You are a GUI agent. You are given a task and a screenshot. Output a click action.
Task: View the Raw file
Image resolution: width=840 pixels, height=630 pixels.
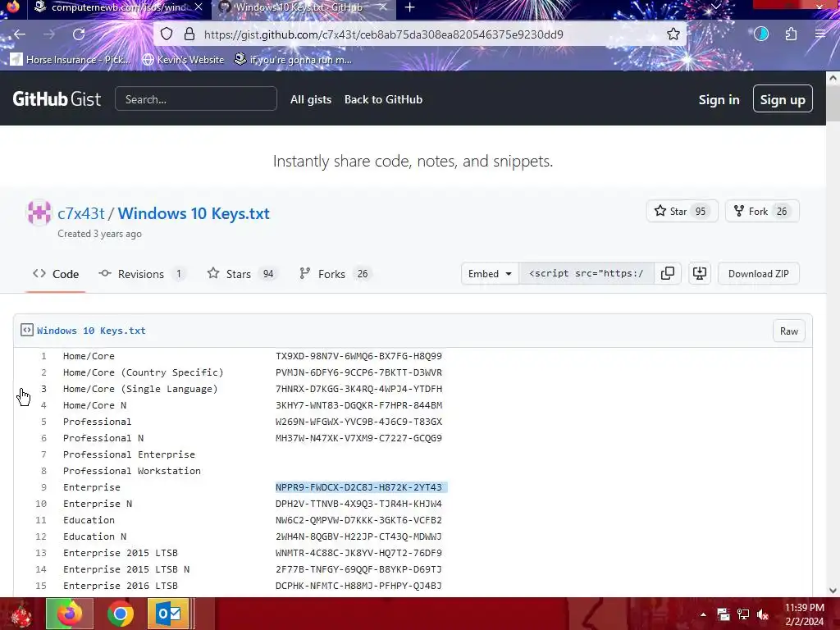point(788,331)
